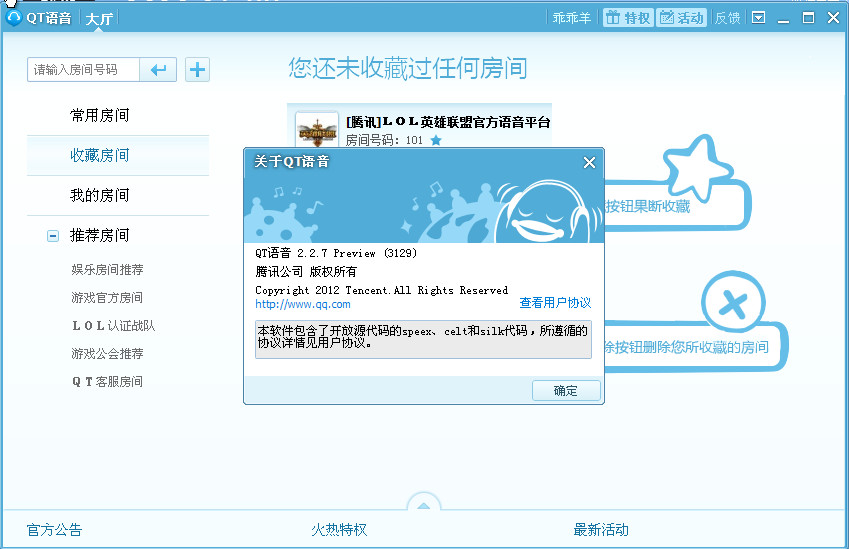Open 官方公告 at the bottom
The width and height of the screenshot is (849, 549).
tap(54, 530)
